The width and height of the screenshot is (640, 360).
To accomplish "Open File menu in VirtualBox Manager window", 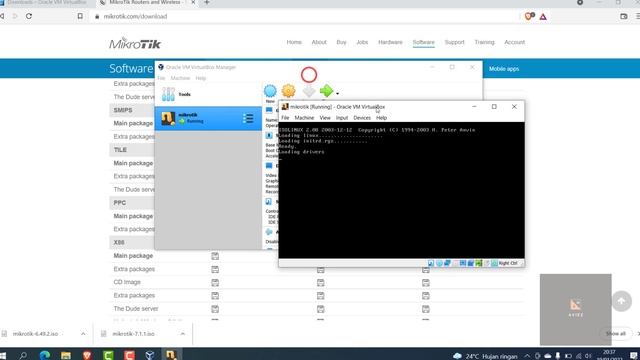I will pos(161,78).
